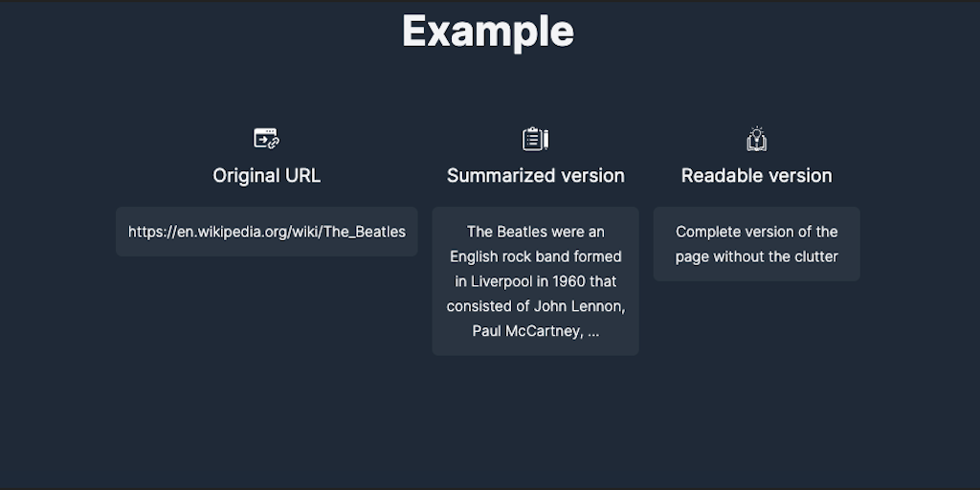Click the readable version description card
This screenshot has width=980, height=490.
coord(756,244)
